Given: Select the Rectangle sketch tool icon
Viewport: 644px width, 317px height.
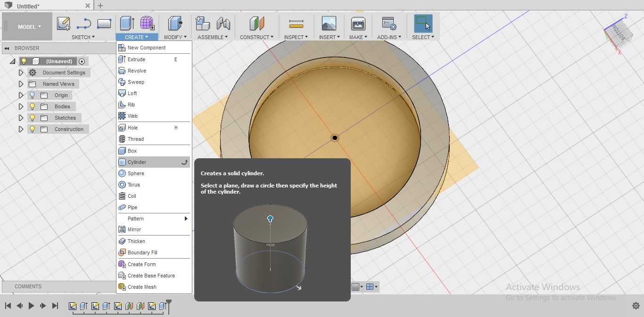Looking at the screenshot, I should pos(104,24).
